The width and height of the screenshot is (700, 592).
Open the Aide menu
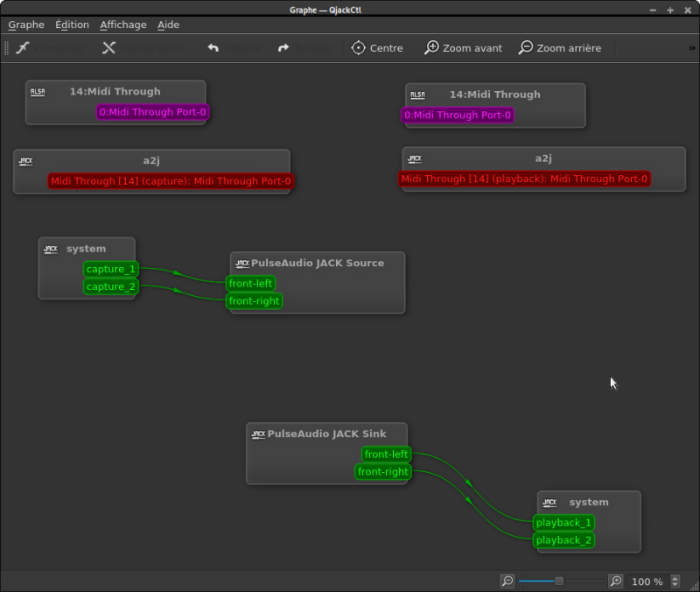point(168,25)
